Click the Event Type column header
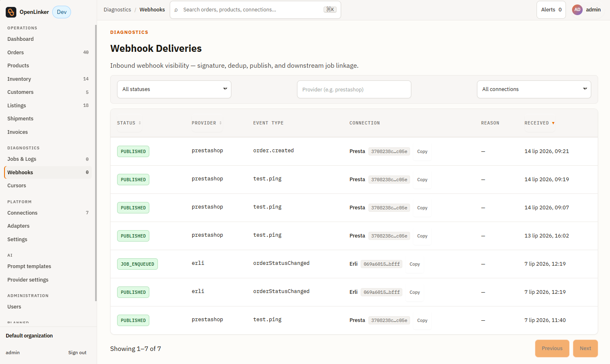 268,123
